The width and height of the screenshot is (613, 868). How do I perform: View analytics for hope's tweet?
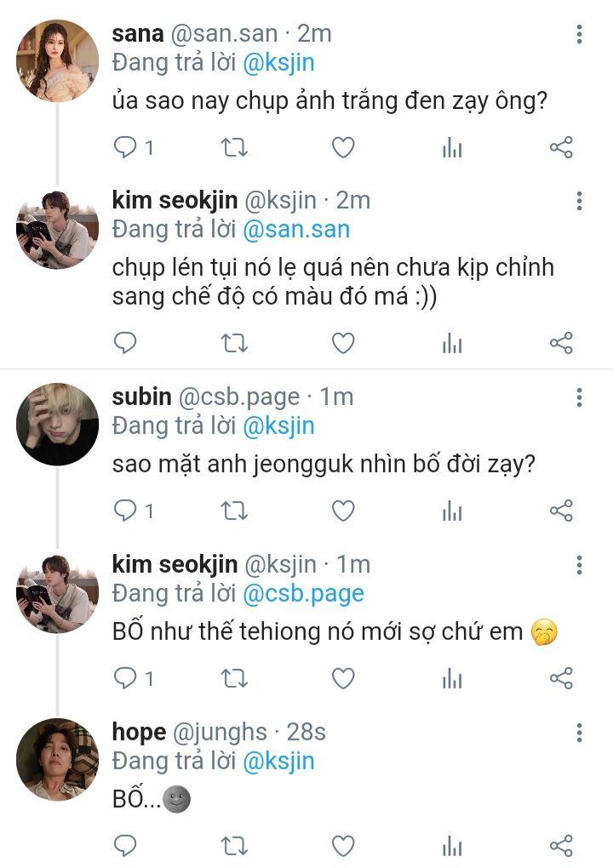[x=451, y=846]
